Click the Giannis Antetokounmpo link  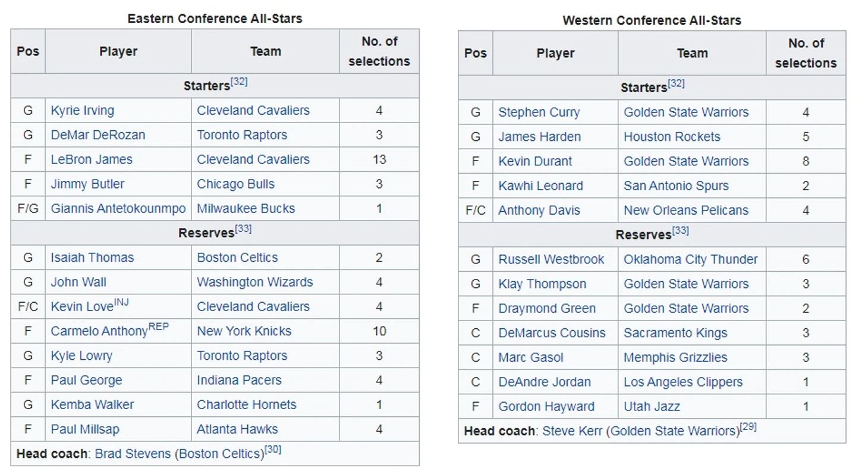click(x=118, y=209)
